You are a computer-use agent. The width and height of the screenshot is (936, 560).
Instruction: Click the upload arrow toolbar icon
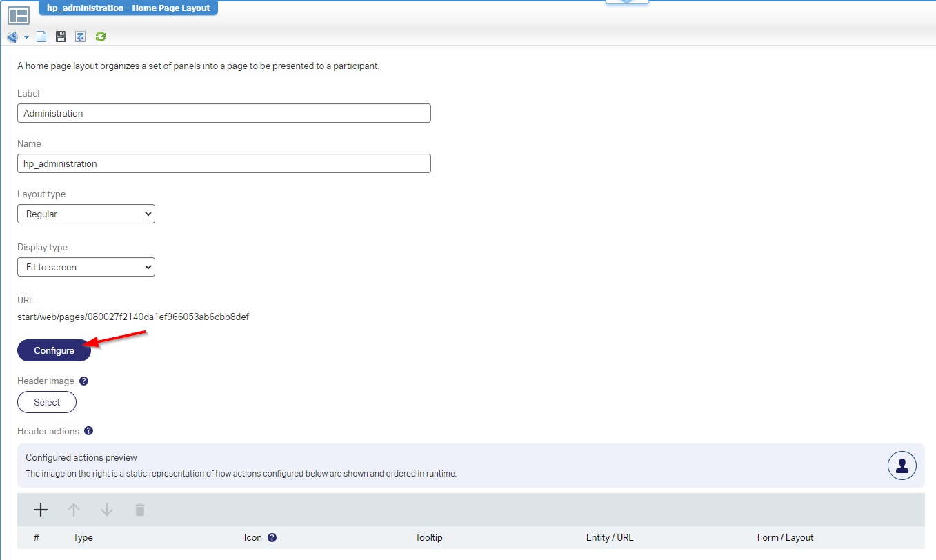pos(81,37)
